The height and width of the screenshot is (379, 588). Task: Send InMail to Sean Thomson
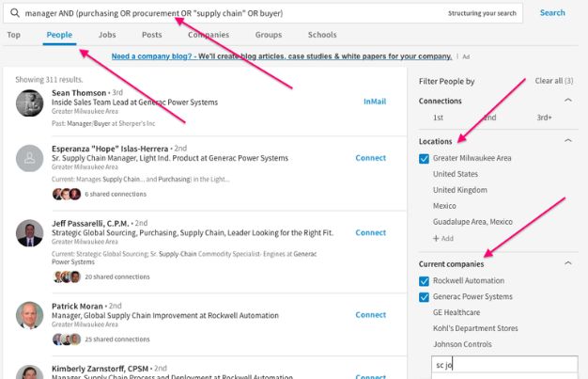point(375,102)
